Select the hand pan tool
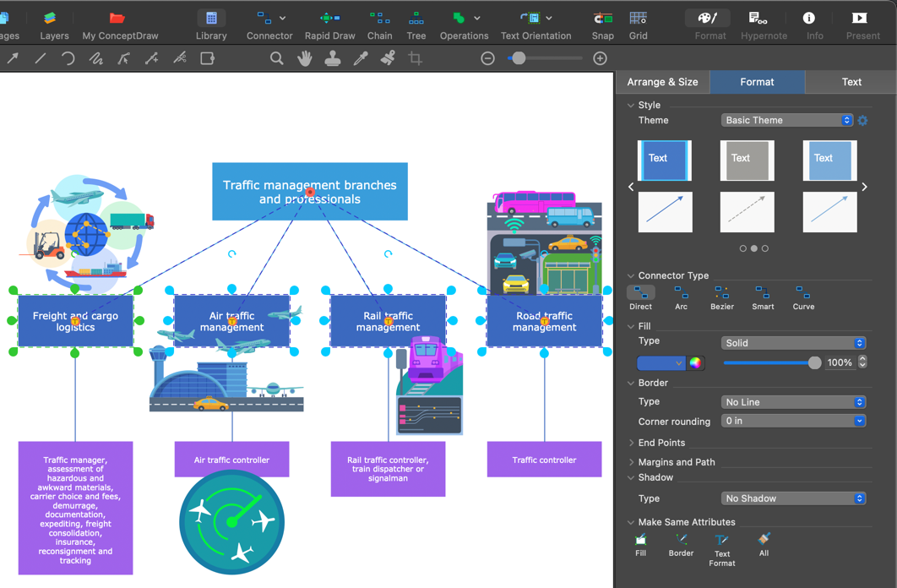Screen dimensions: 897x588 (x=304, y=58)
